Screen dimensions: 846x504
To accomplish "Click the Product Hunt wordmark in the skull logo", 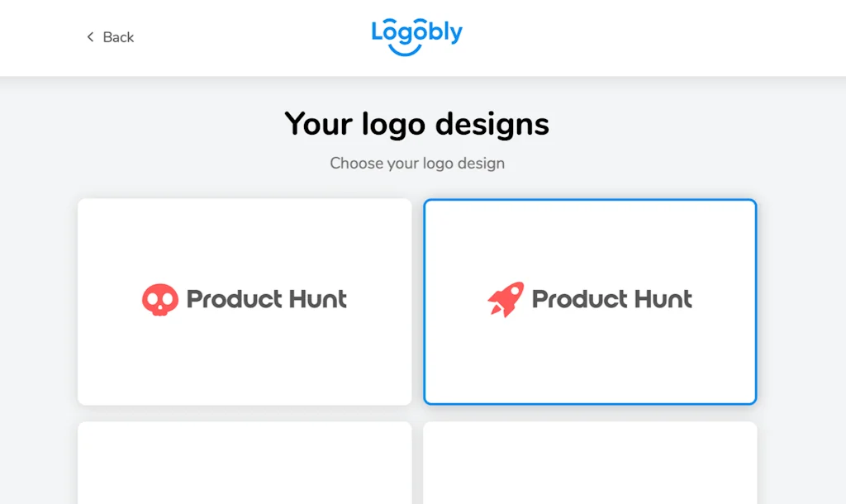I will pos(266,298).
